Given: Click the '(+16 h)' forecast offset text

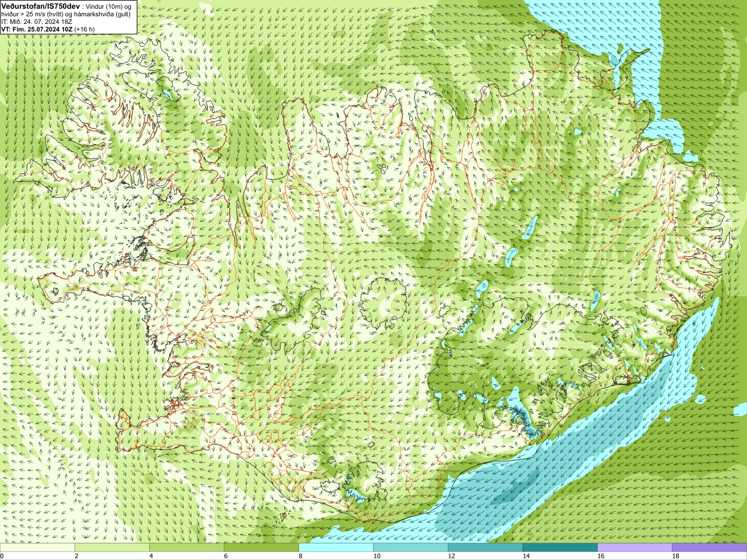Looking at the screenshot, I should tap(85, 29).
